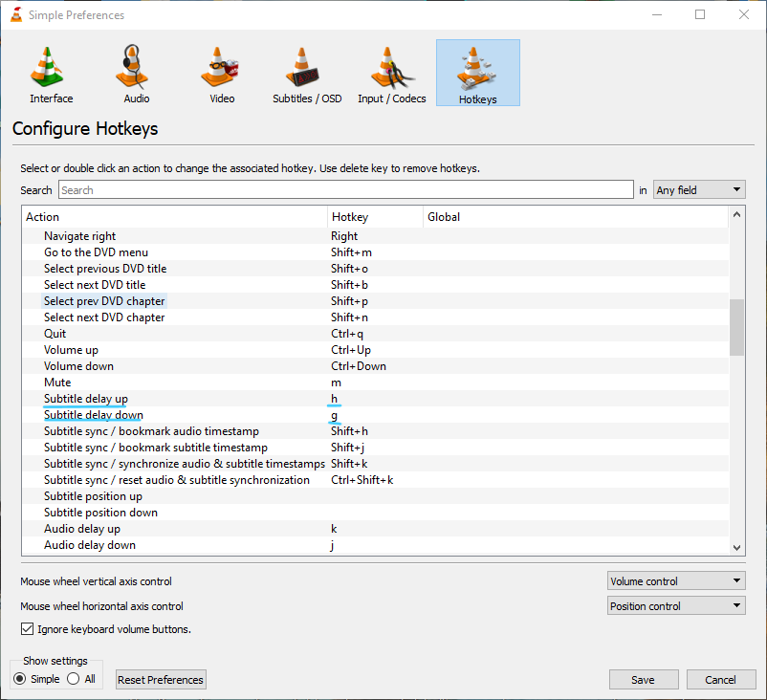Click the Hotkey column header
This screenshot has width=767, height=700.
[375, 217]
